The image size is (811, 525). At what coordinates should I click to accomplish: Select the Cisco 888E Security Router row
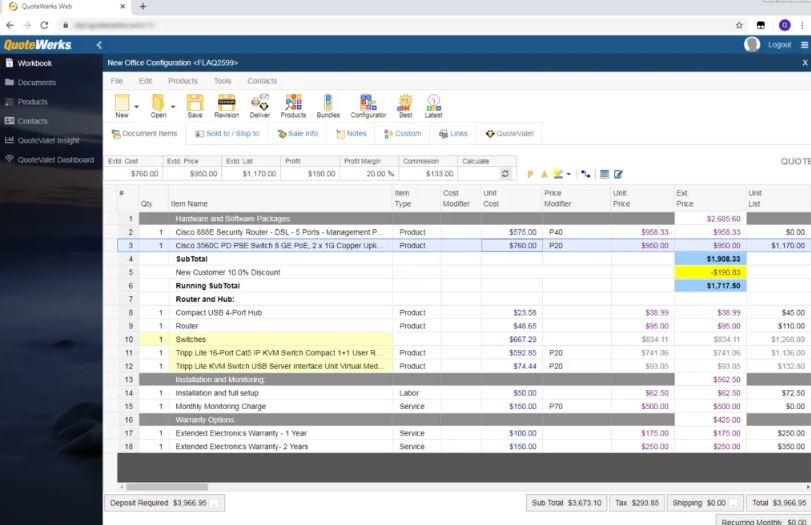(x=464, y=232)
